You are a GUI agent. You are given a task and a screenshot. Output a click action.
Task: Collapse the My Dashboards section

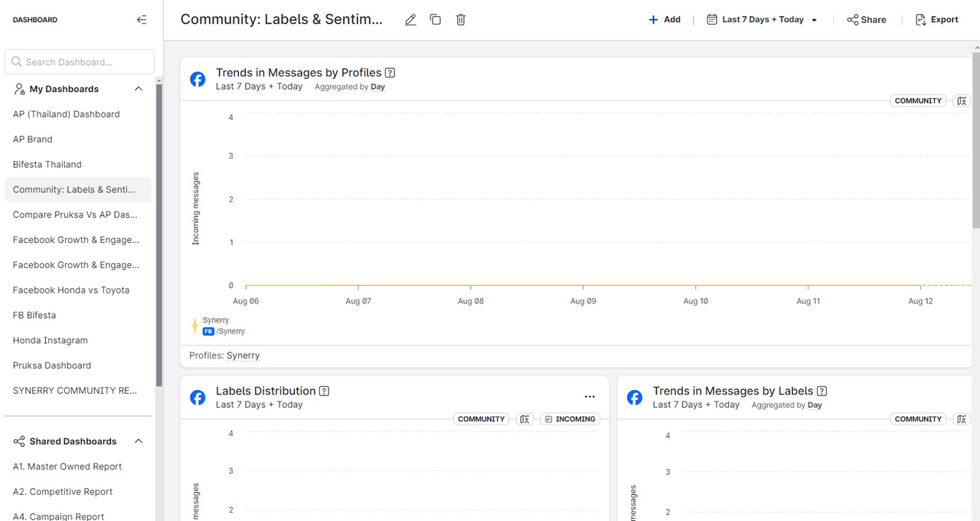click(x=139, y=89)
